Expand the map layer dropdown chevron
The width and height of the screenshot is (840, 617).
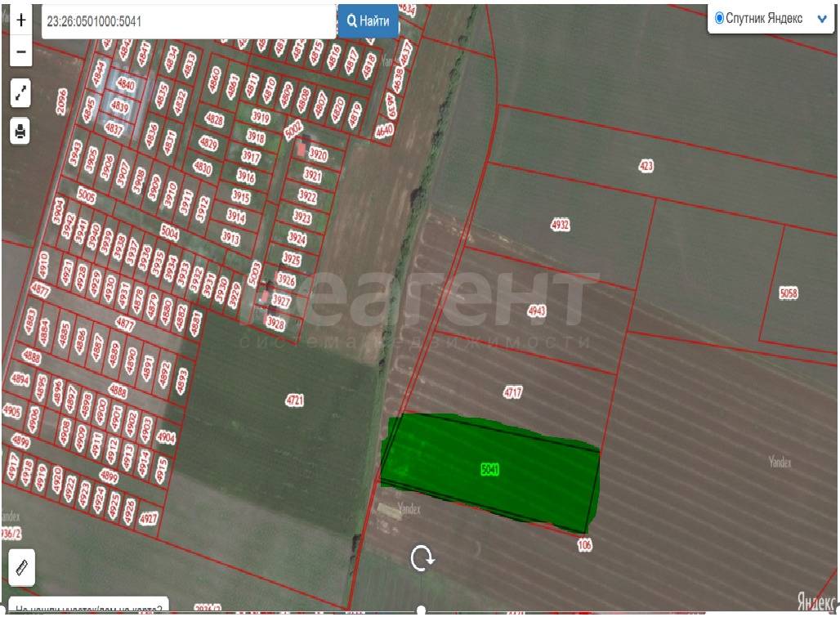(821, 19)
